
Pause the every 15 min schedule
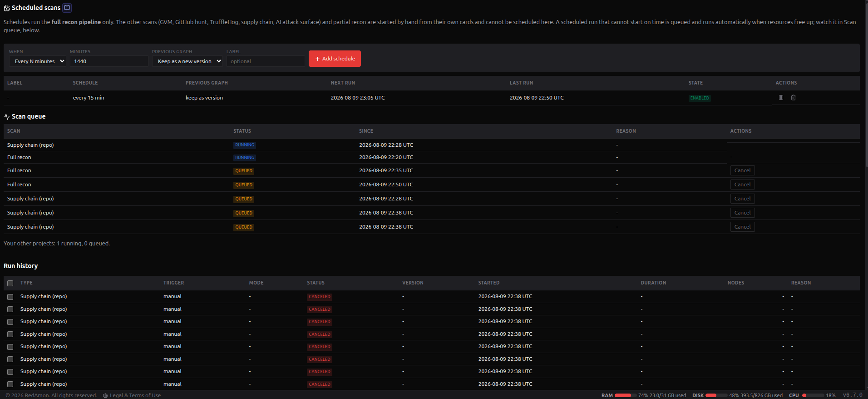pos(781,98)
